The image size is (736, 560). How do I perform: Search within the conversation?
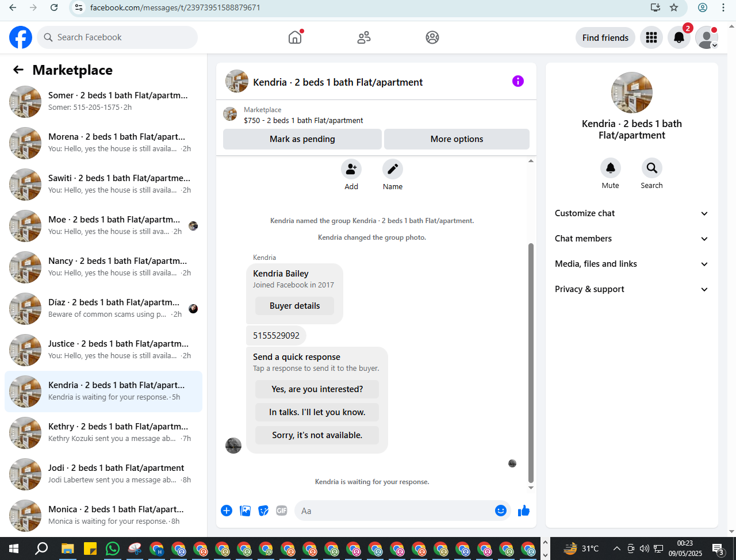click(x=652, y=168)
